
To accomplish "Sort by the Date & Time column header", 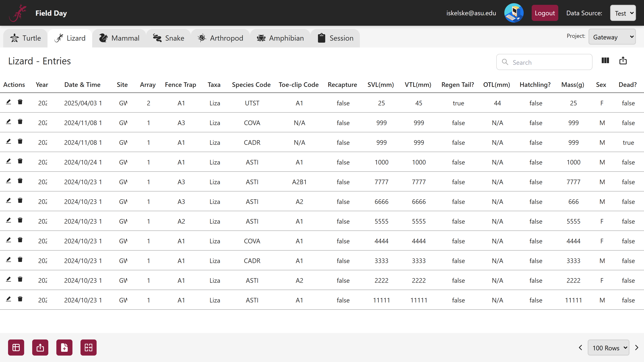I will pos(82,85).
